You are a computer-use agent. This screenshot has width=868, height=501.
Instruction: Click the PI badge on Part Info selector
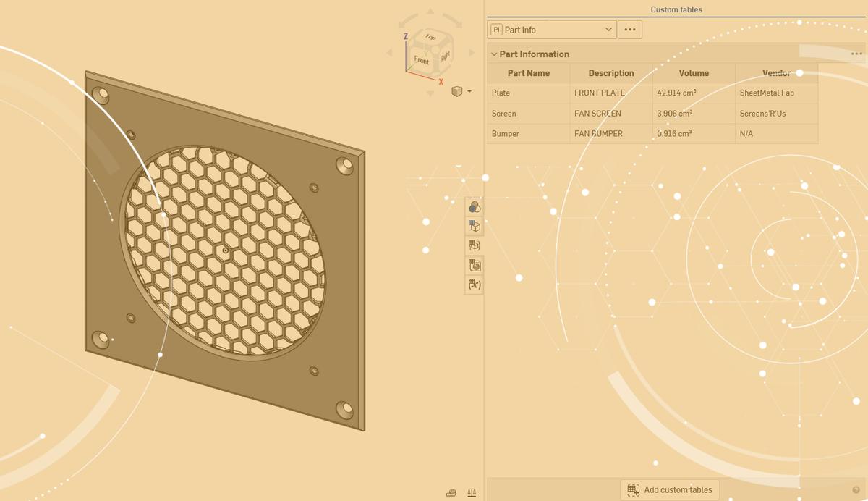click(495, 29)
